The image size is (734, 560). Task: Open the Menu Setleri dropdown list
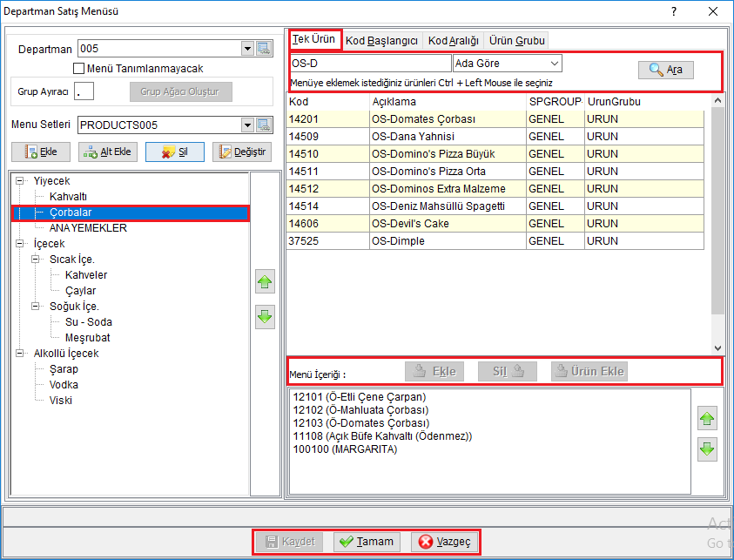tap(247, 125)
